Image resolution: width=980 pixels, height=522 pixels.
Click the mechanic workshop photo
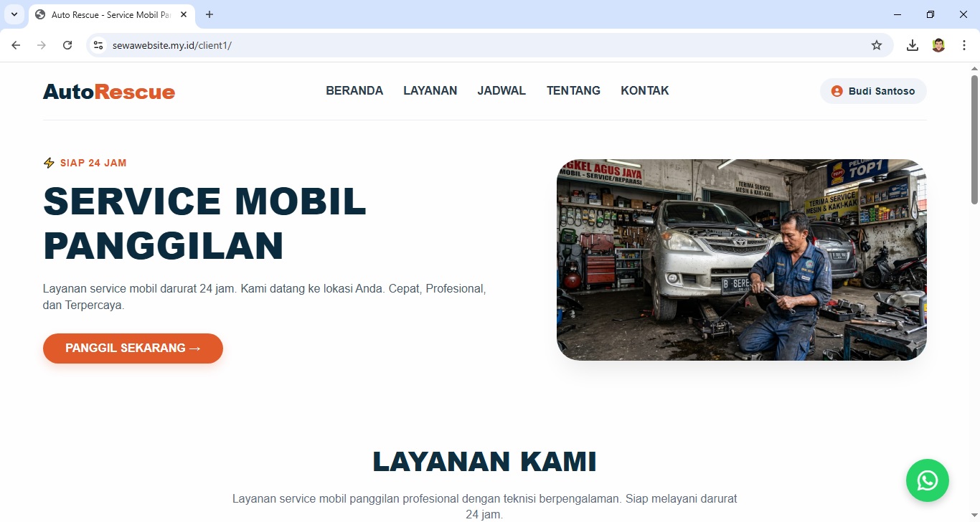742,260
